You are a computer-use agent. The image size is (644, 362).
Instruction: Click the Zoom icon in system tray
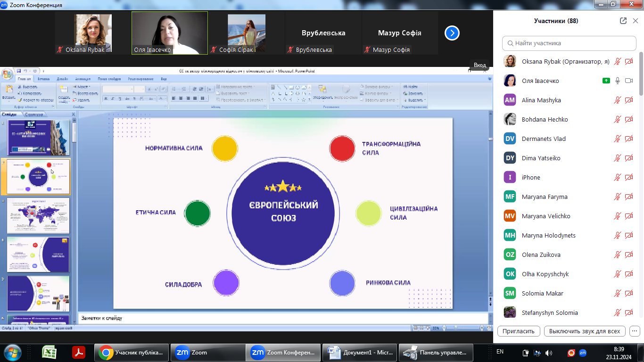583,352
